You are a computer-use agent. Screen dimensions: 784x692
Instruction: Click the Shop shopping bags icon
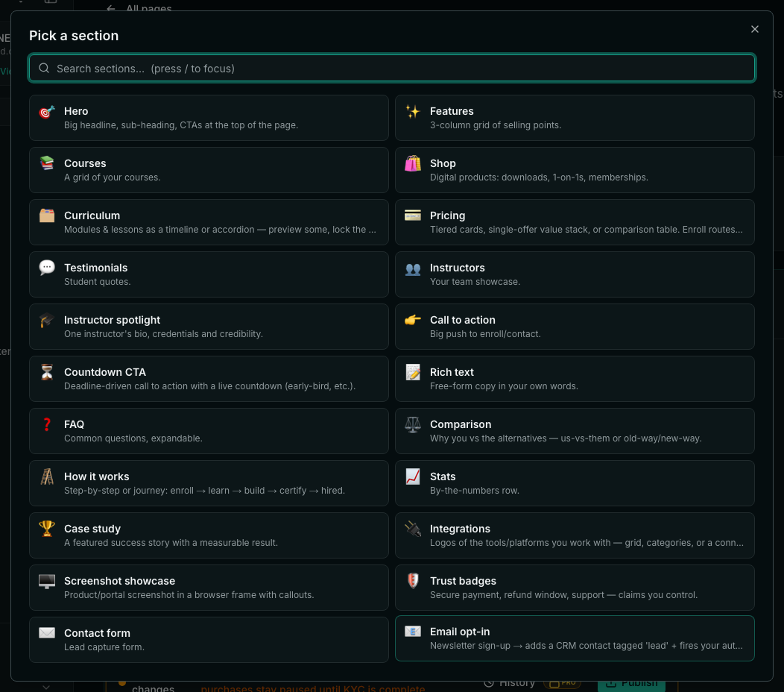pyautogui.click(x=413, y=163)
